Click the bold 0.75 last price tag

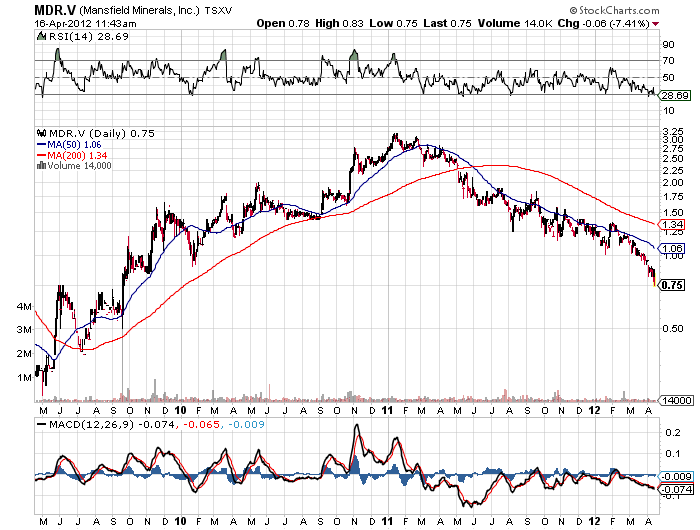(673, 285)
